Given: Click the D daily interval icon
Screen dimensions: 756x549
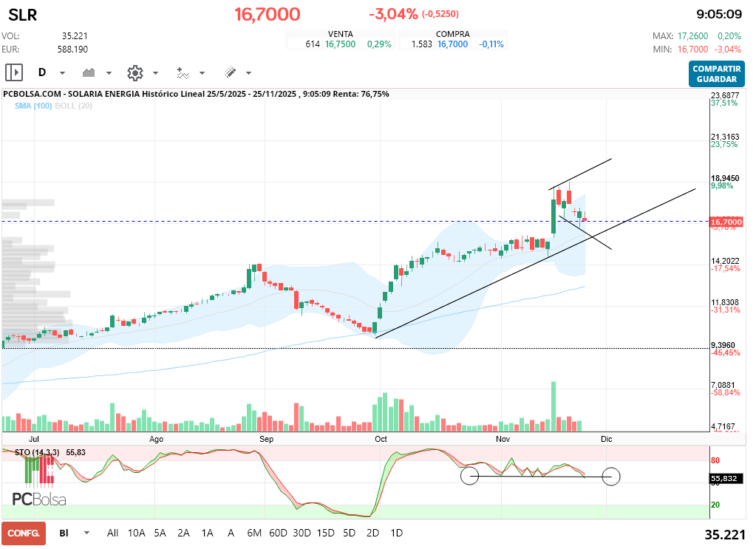Looking at the screenshot, I should (42, 72).
